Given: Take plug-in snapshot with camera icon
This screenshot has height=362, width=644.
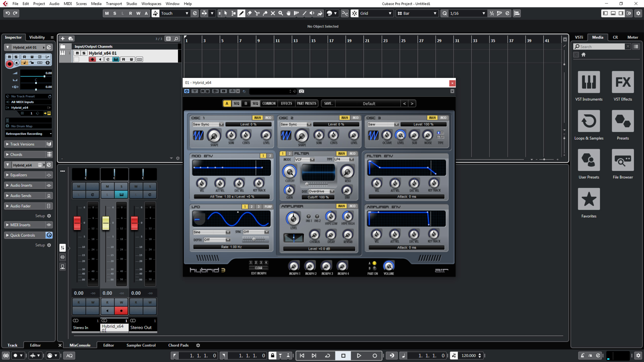Looking at the screenshot, I should (x=301, y=91).
